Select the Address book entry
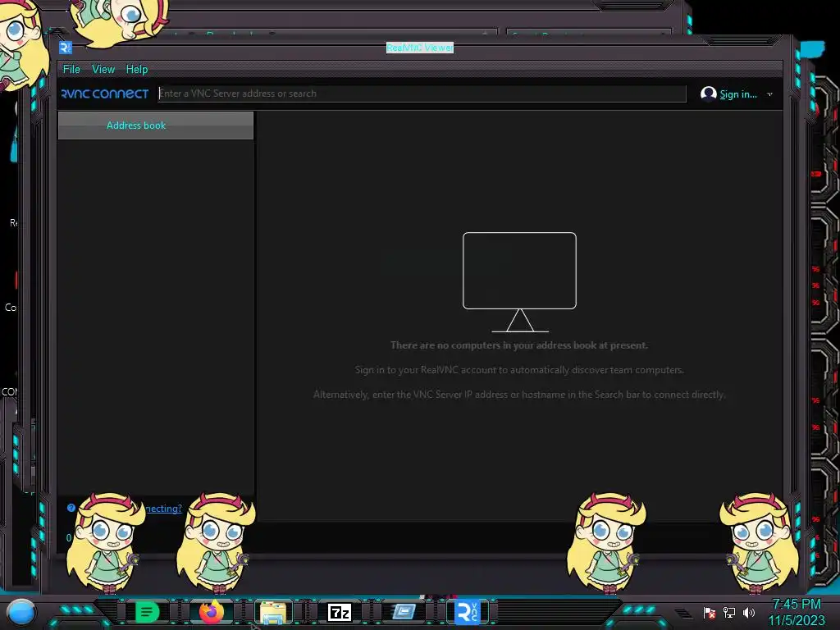 (155, 126)
